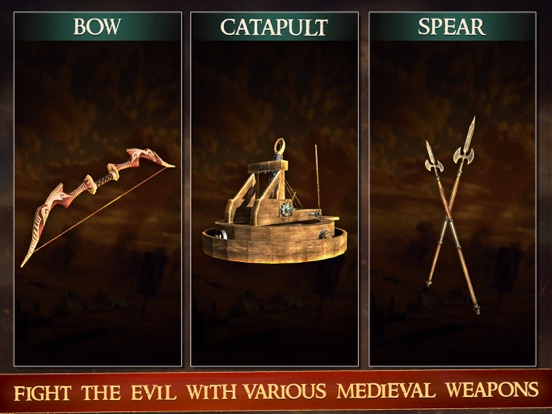This screenshot has height=414, width=552.
Task: Click the thin upright pole on catapult
Action: (318, 176)
